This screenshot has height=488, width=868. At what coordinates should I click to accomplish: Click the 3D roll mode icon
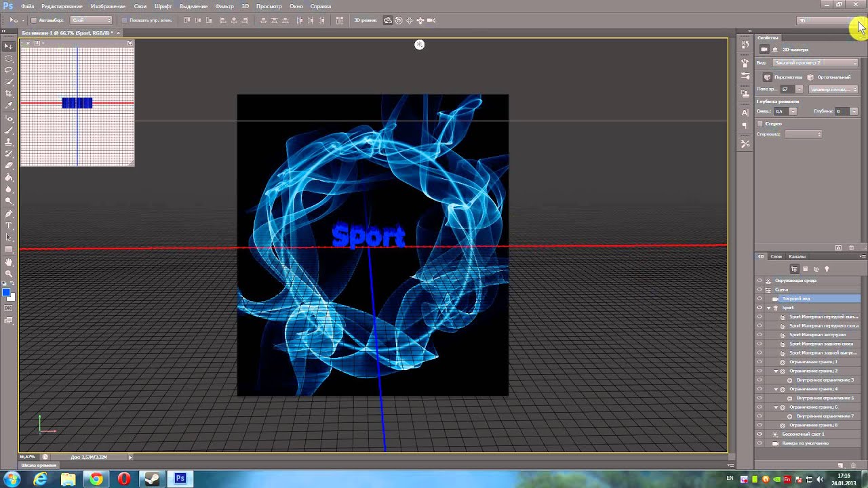pos(399,20)
